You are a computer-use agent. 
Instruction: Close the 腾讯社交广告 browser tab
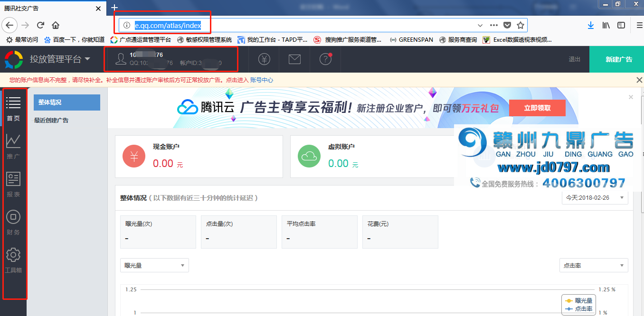[98, 8]
